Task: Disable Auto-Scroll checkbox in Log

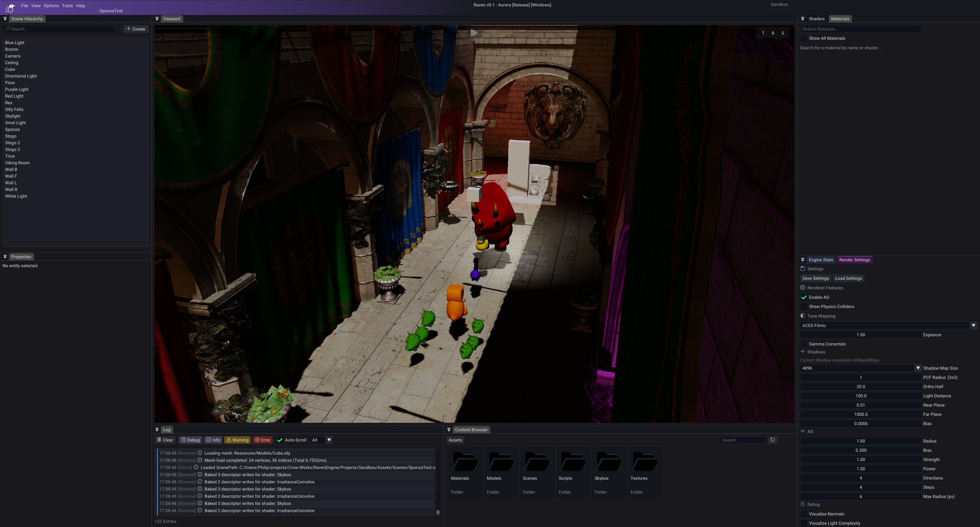Action: 280,440
